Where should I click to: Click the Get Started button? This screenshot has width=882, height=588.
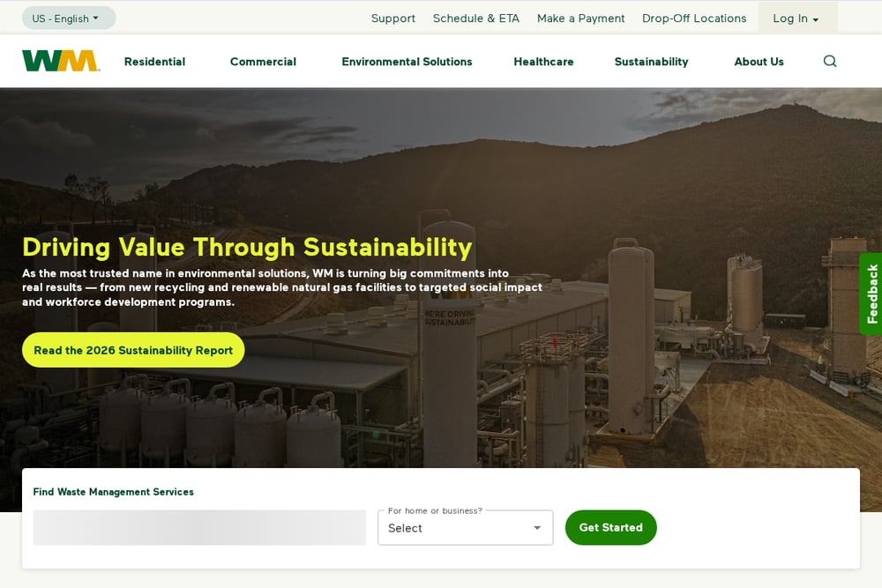[x=611, y=527]
